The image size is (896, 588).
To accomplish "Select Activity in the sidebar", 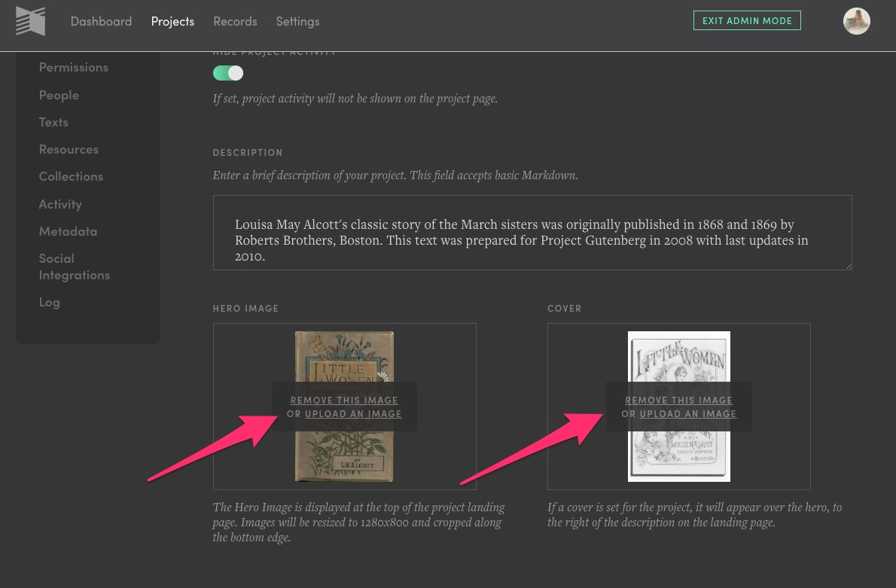I will tap(60, 204).
